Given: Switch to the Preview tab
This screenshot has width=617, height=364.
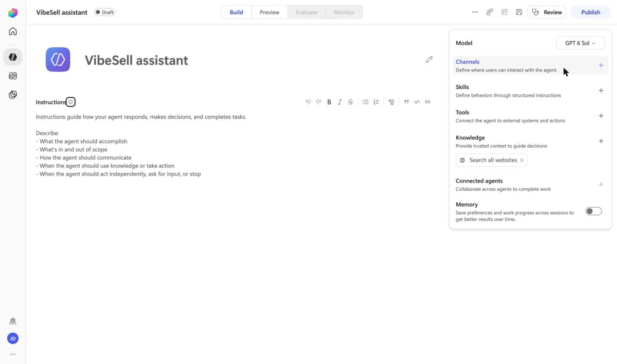Looking at the screenshot, I should pos(269,12).
